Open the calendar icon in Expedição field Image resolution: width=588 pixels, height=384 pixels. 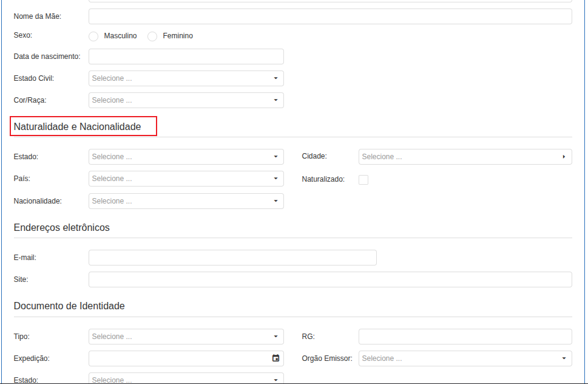tap(275, 358)
